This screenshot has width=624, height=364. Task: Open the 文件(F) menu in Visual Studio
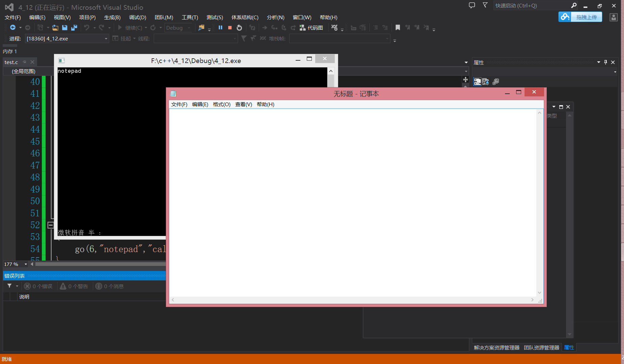click(12, 17)
